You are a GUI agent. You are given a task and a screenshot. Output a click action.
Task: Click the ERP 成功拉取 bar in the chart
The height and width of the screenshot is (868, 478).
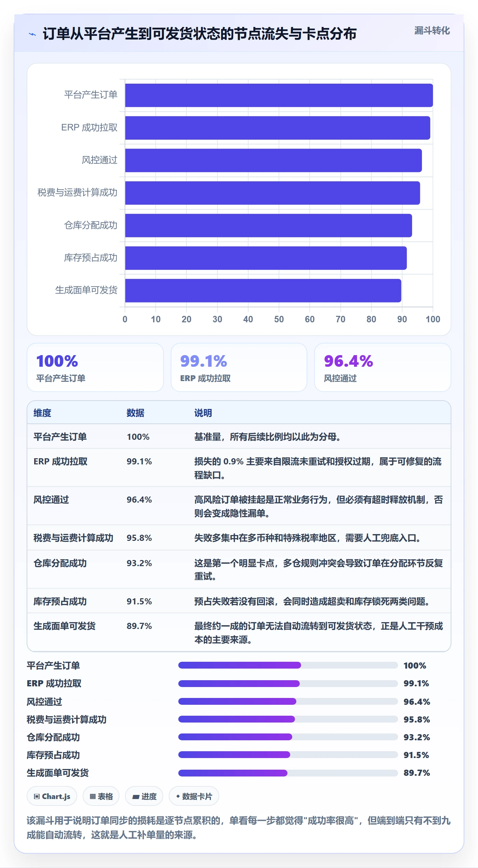coord(278,128)
